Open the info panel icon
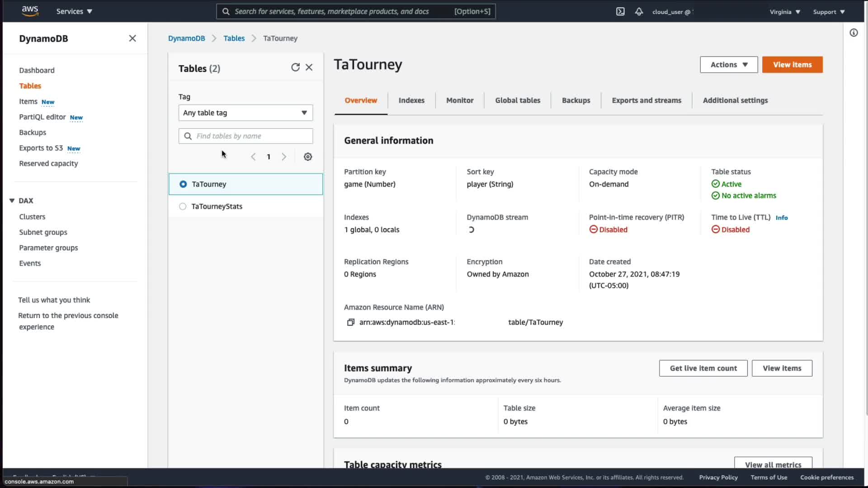868x488 pixels. coord(854,33)
